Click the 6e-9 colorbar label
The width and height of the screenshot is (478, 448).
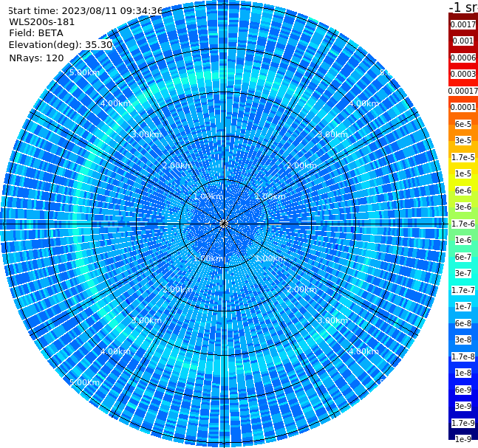(x=463, y=390)
